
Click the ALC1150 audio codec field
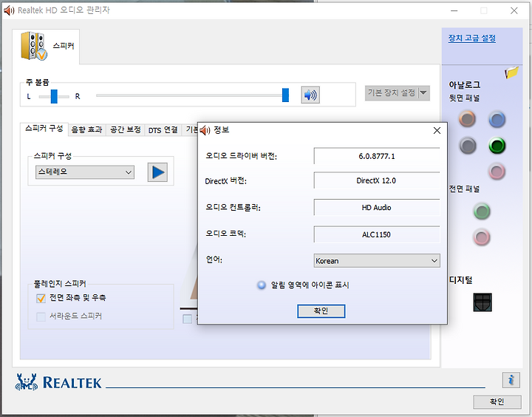coord(377,234)
